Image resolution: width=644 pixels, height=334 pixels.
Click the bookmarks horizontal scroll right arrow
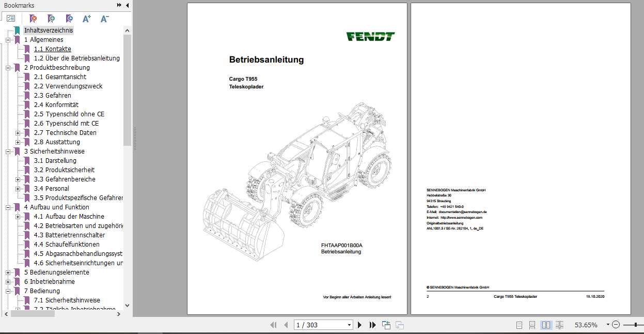coord(120,313)
